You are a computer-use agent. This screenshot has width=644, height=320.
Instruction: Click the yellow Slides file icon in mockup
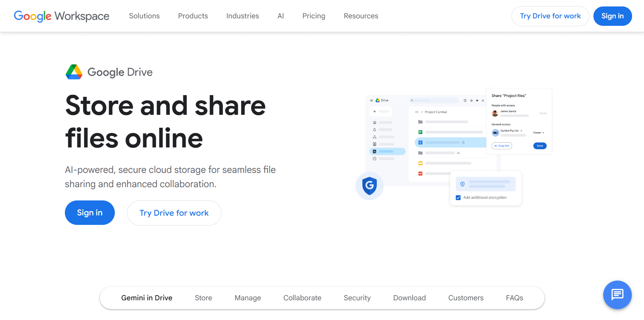[421, 163]
